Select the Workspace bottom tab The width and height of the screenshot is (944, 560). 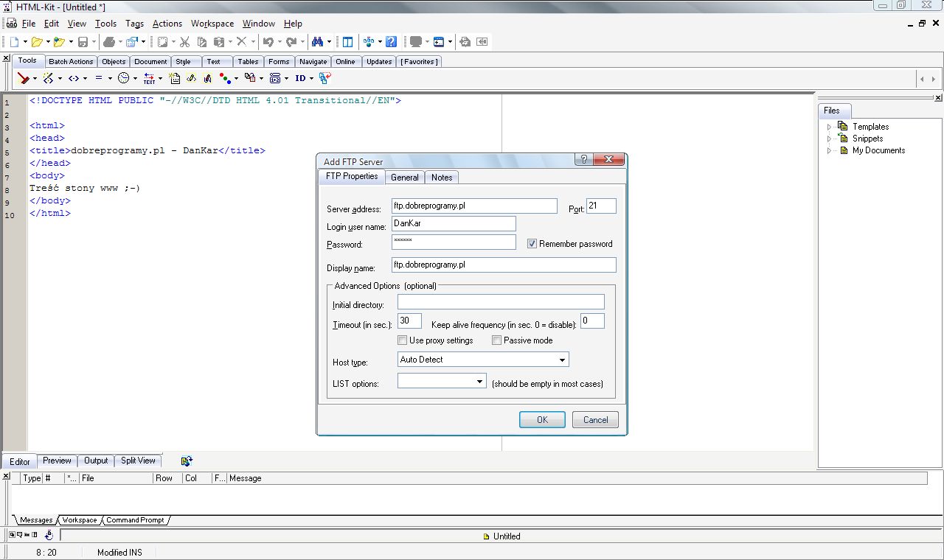pos(79,520)
